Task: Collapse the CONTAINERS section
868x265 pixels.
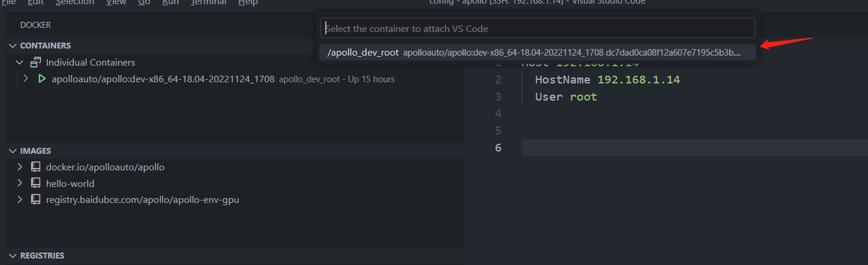Action: point(13,46)
